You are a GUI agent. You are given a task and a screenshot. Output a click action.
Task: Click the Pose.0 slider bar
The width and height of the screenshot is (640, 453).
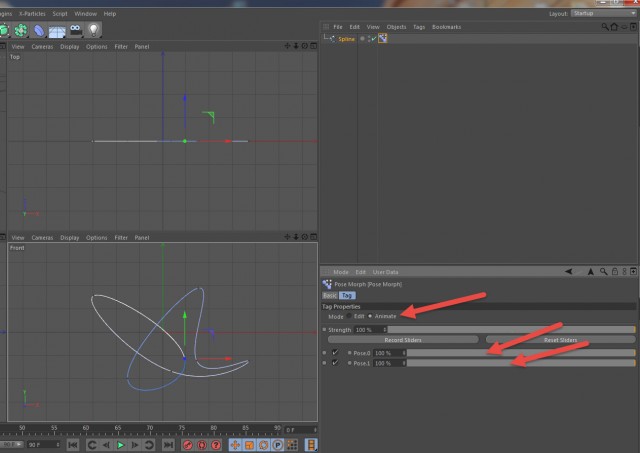pos(521,353)
